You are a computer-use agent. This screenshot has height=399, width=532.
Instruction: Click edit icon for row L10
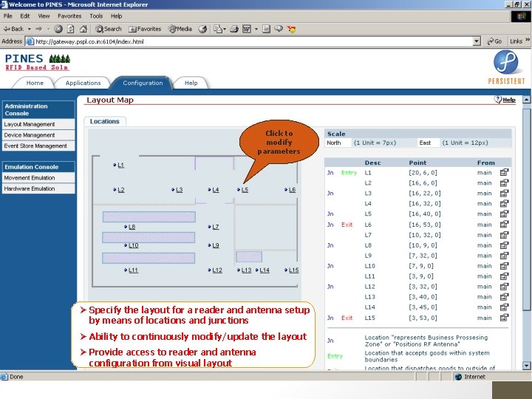tap(504, 266)
